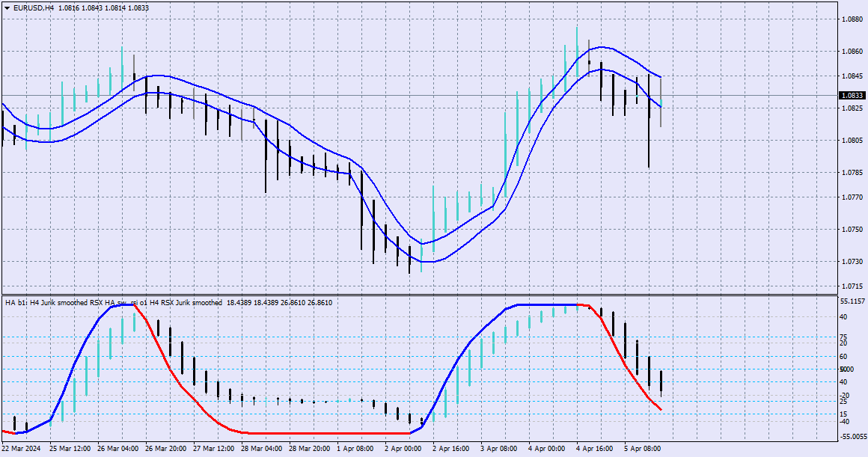Click the 4 Apr 00:00 time label
Viewport: 868px width, 457px height.
click(547, 449)
